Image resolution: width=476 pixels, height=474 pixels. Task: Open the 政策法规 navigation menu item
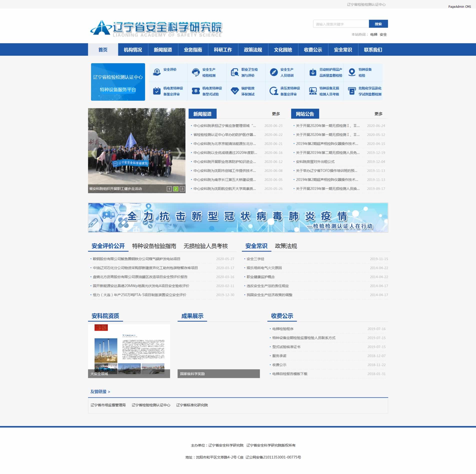[253, 50]
